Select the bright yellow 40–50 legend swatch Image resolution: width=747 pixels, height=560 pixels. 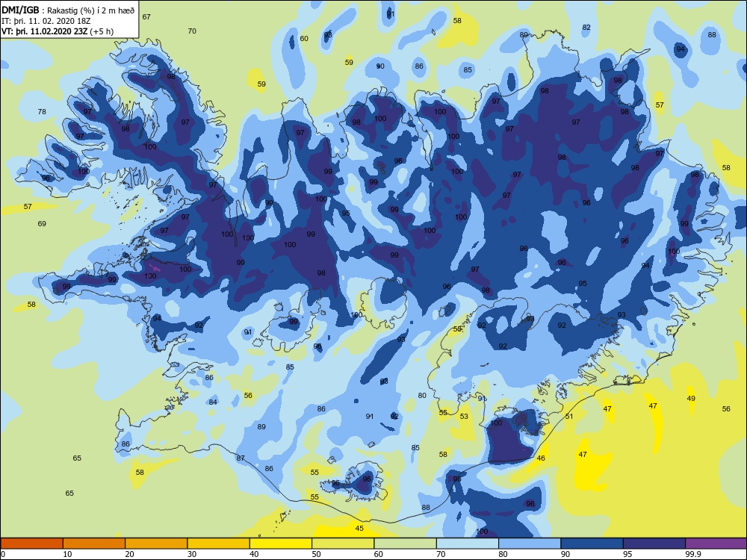pos(281,544)
